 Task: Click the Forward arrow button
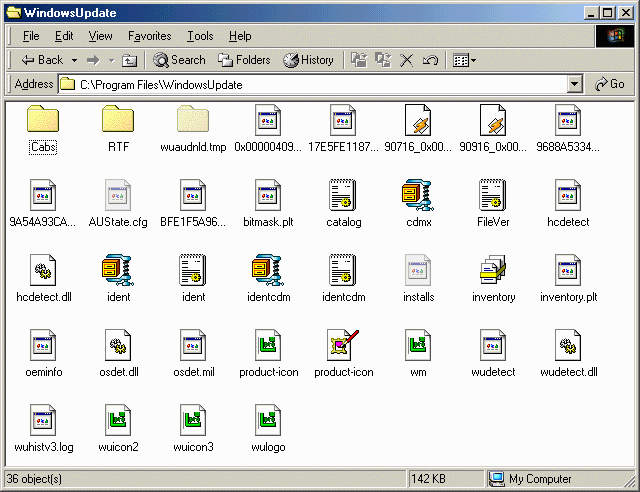point(93,60)
